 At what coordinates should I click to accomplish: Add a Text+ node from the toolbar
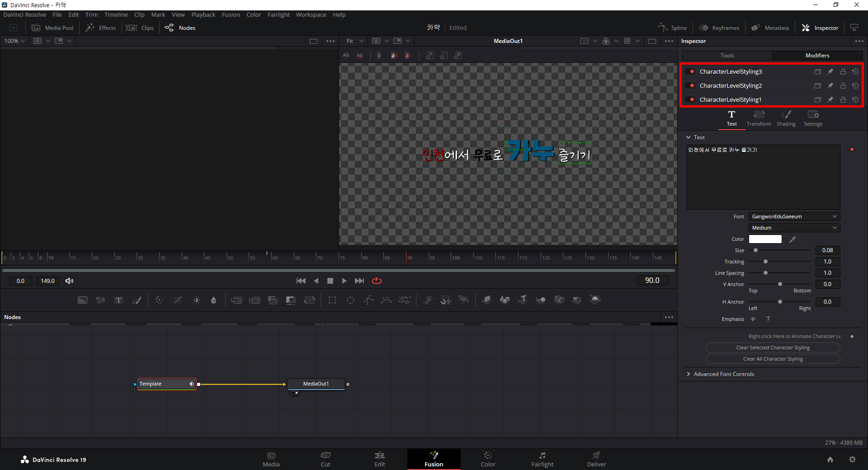pos(118,300)
